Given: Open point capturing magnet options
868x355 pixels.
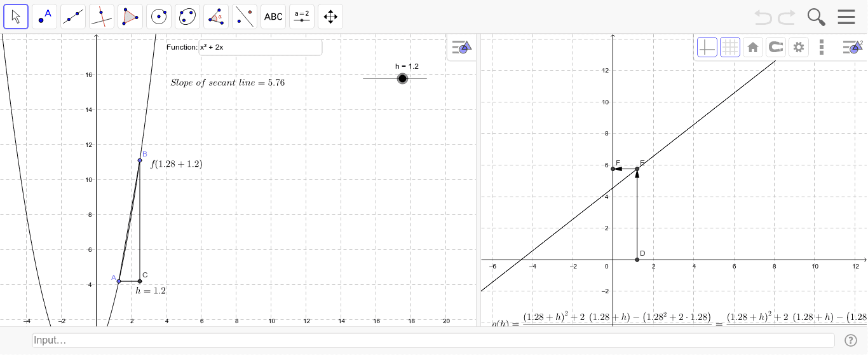Looking at the screenshot, I should coord(776,47).
